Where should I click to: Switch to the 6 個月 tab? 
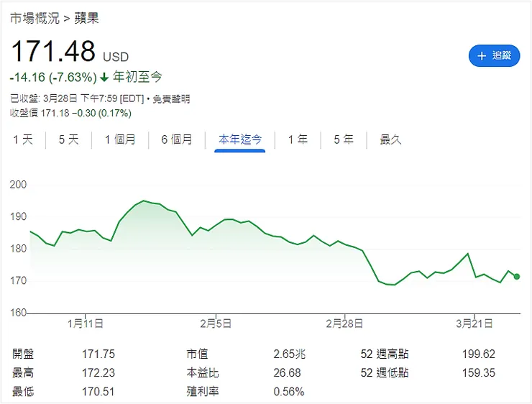pyautogui.click(x=177, y=139)
